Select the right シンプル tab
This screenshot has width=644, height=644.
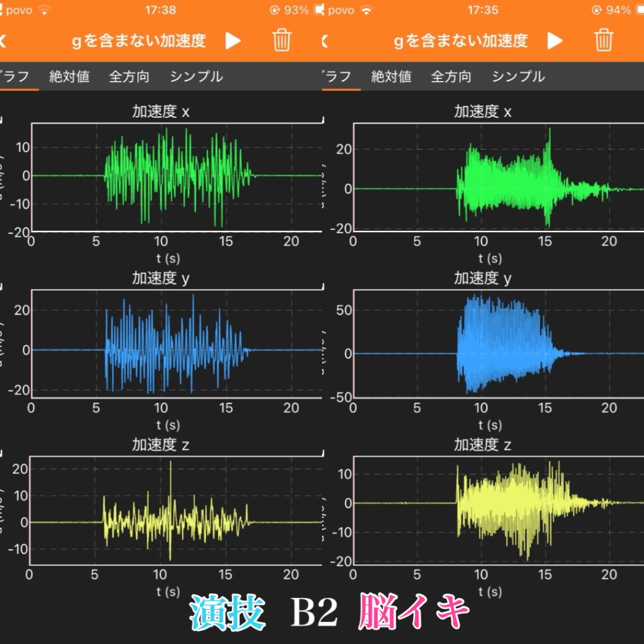tap(518, 77)
